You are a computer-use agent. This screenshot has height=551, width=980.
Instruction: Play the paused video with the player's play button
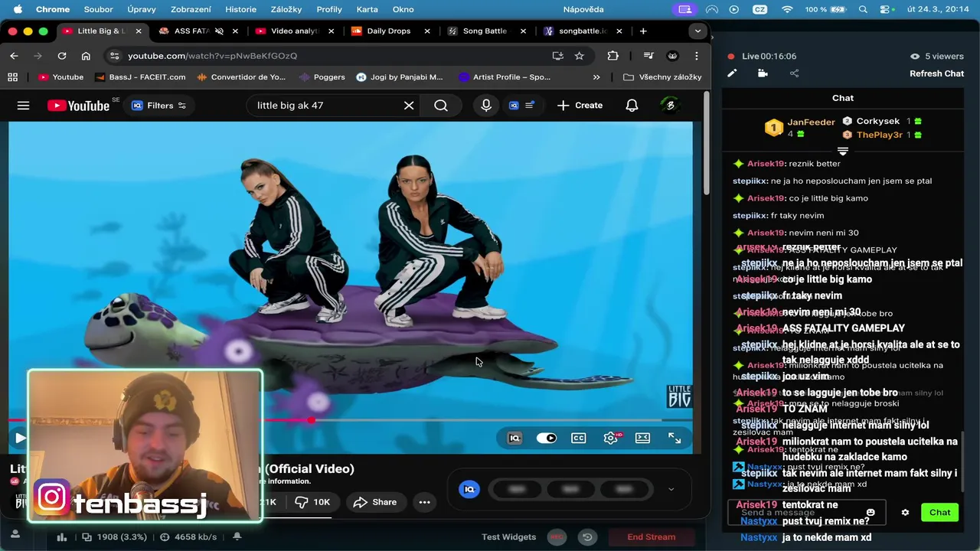click(19, 438)
